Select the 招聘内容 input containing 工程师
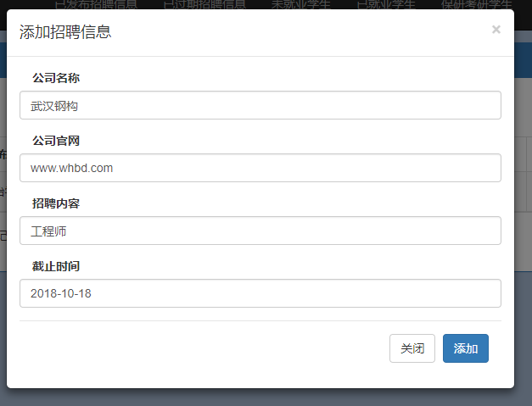 [x=260, y=231]
